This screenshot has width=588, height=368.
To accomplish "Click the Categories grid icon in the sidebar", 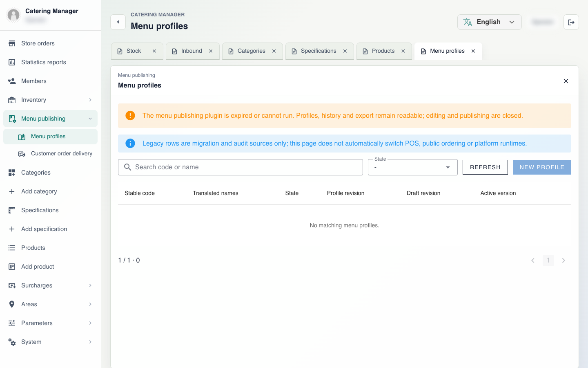I will (12, 173).
